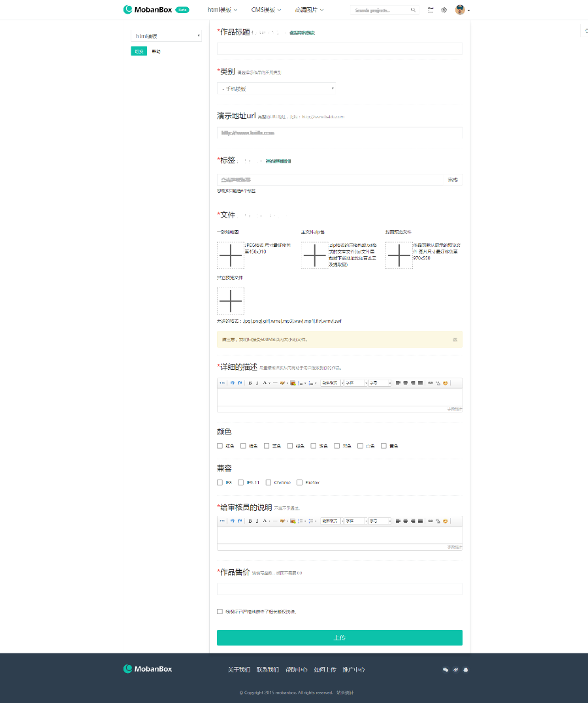Toggle italic in the reviewer notes editor
This screenshot has width=588, height=703.
(257, 521)
